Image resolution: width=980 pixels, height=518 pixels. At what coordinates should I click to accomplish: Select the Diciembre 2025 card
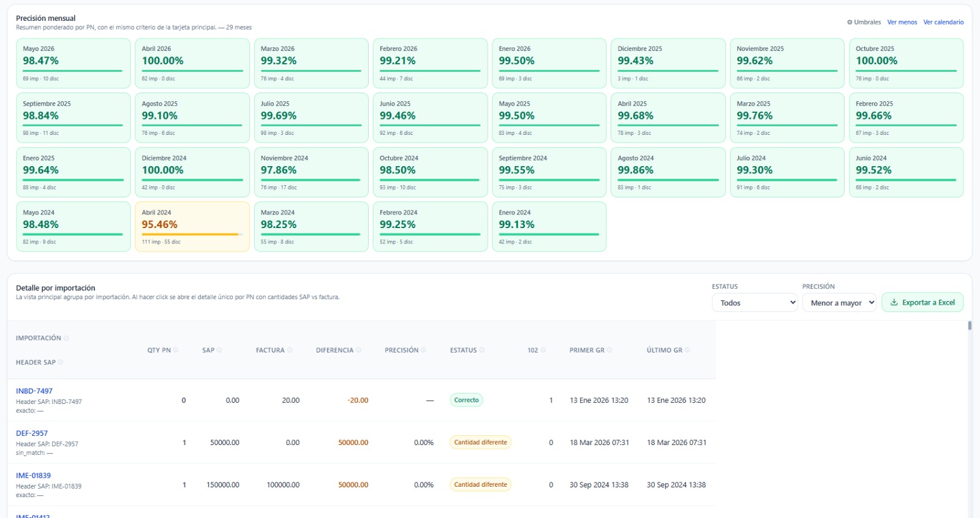click(x=668, y=63)
